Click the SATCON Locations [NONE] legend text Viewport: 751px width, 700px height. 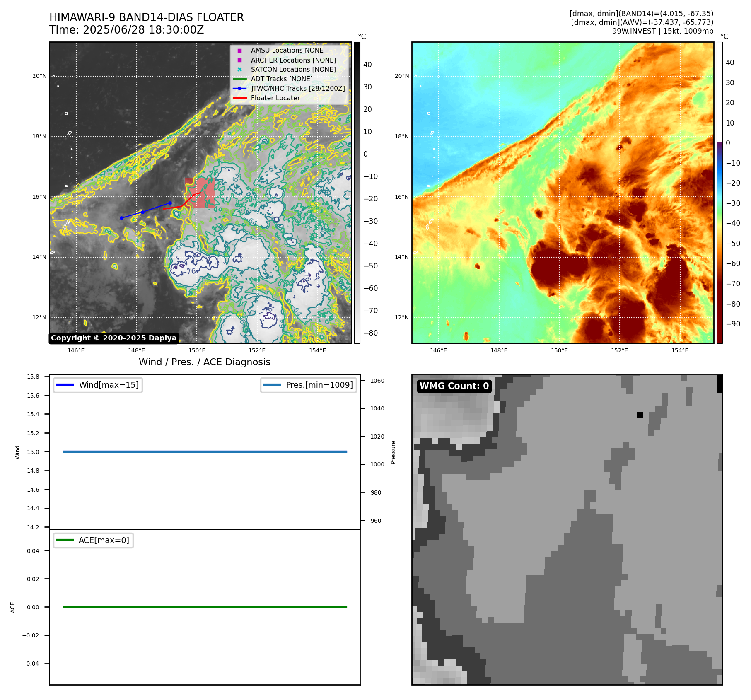[x=293, y=70]
